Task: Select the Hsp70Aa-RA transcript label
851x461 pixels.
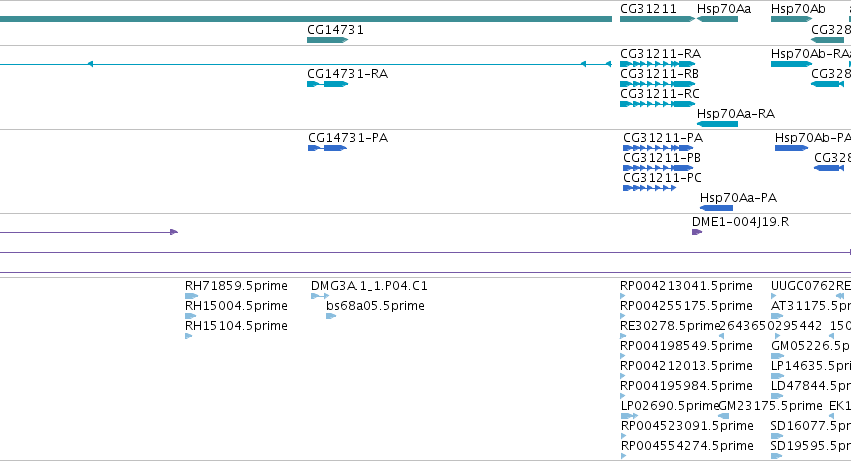Action: tap(736, 114)
